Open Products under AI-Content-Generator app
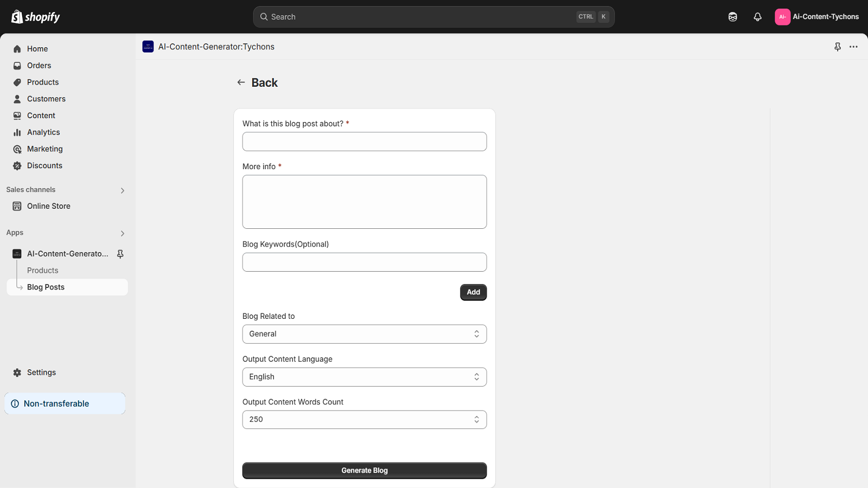This screenshot has height=488, width=868. pyautogui.click(x=43, y=271)
